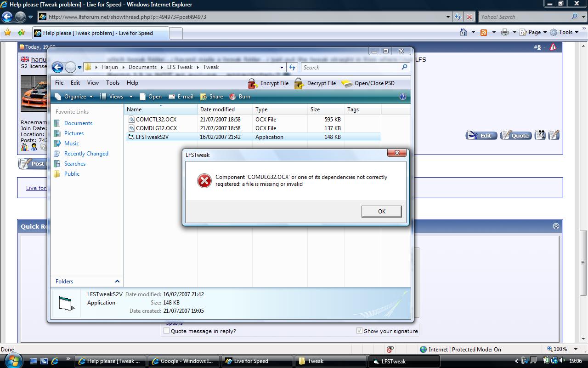
Task: Select the COMDLG32.OCX file
Action: pos(156,128)
